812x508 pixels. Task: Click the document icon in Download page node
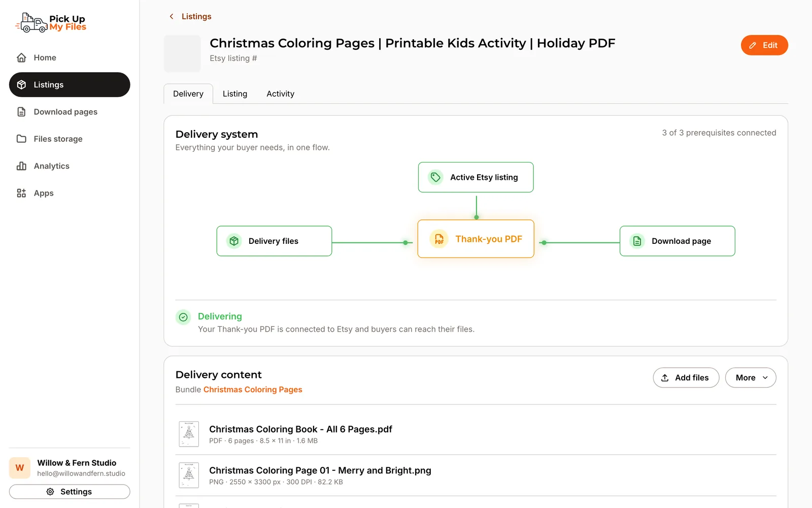(637, 241)
